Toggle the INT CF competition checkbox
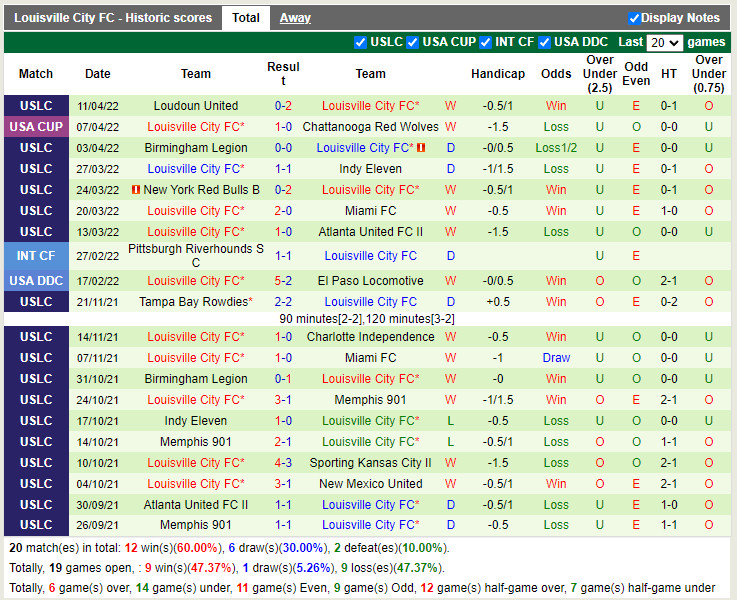The height and width of the screenshot is (600, 737). (x=485, y=42)
